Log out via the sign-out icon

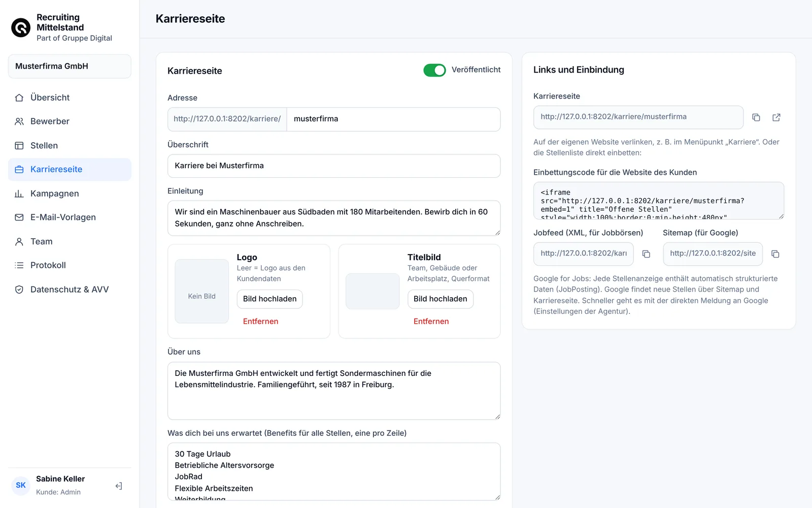click(x=119, y=486)
